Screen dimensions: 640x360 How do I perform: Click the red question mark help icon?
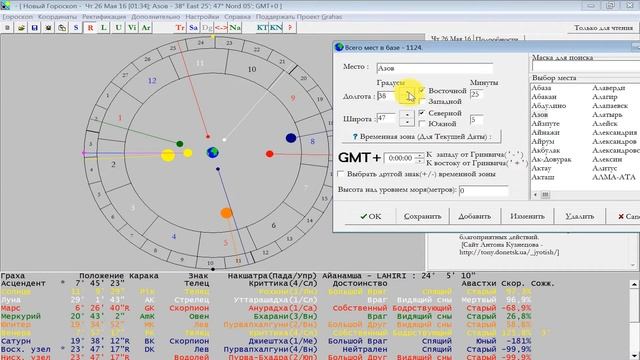pos(290,28)
